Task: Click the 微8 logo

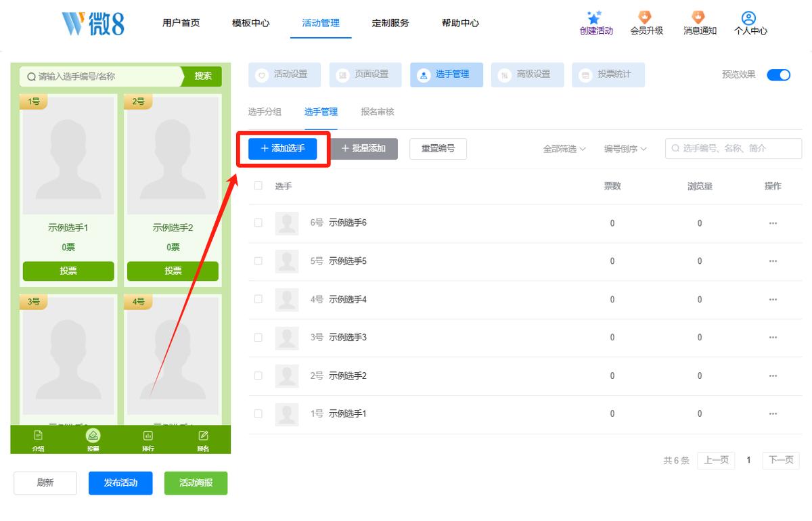Action: (93, 23)
